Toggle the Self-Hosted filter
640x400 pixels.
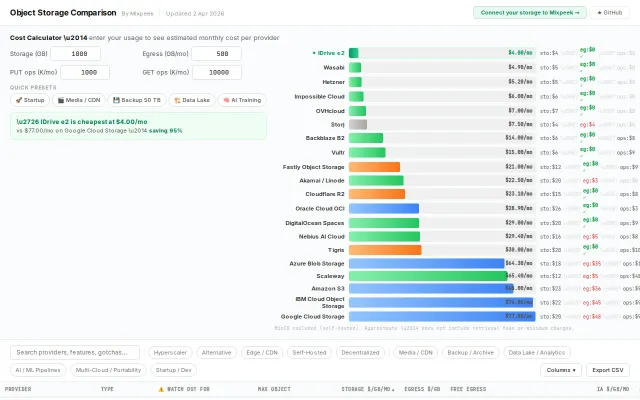coord(309,352)
